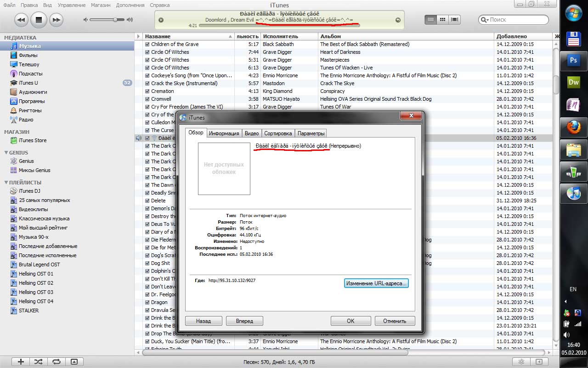Click the Изменение URL-адреса button
588x368 pixels.
click(376, 283)
